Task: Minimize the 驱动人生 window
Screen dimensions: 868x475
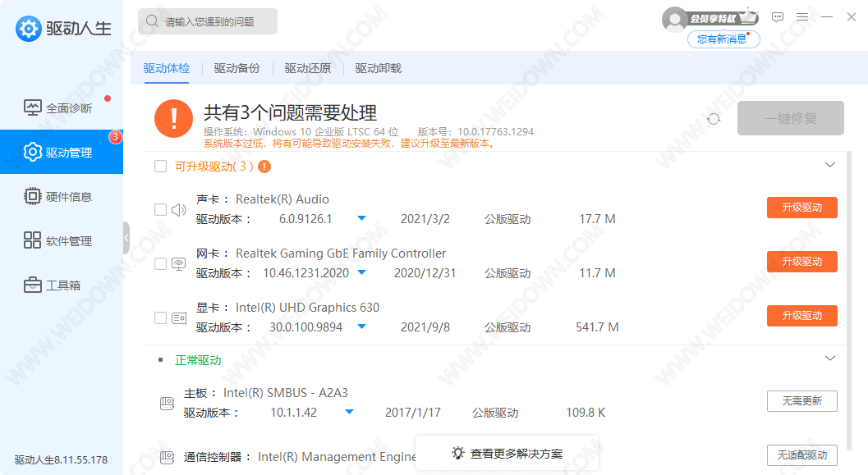Action: click(x=827, y=17)
